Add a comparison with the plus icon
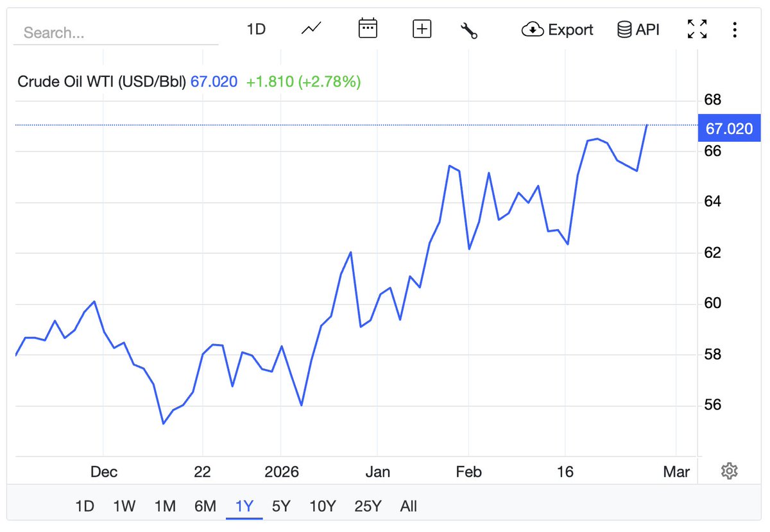The image size is (770, 532). pos(422,29)
